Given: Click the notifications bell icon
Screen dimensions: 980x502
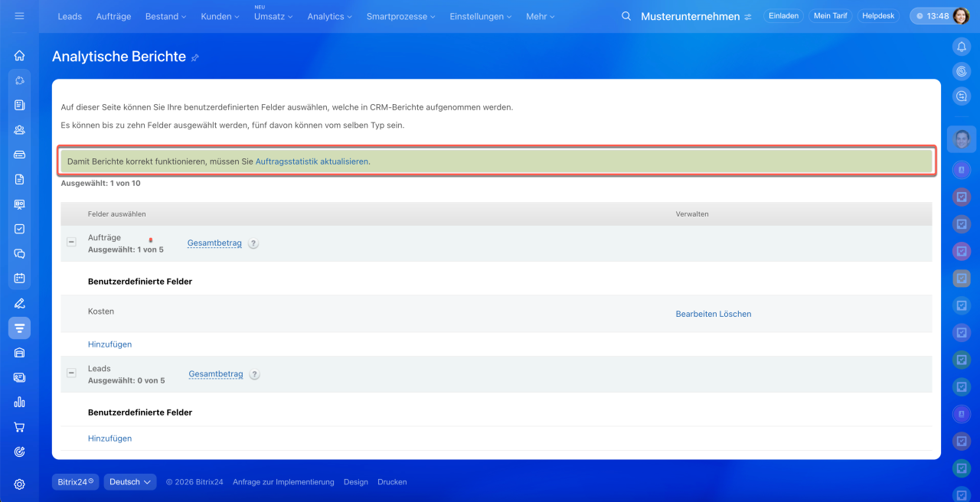Looking at the screenshot, I should coord(961,47).
